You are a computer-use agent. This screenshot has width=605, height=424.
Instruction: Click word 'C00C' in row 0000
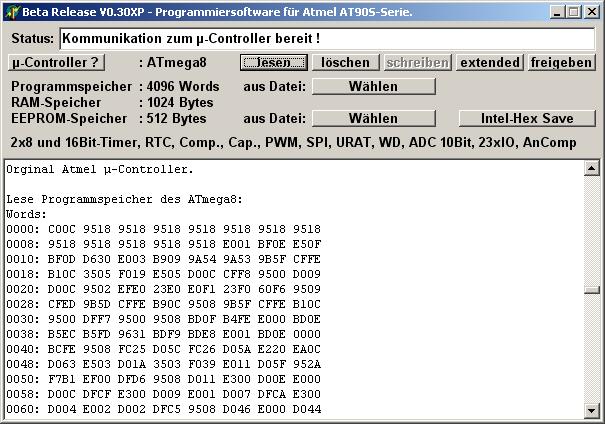[62, 229]
